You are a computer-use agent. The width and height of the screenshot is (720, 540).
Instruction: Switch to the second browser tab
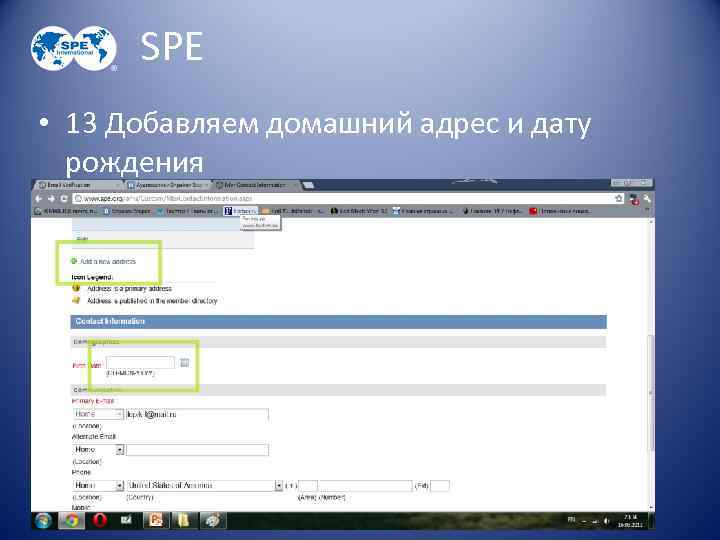[168, 185]
